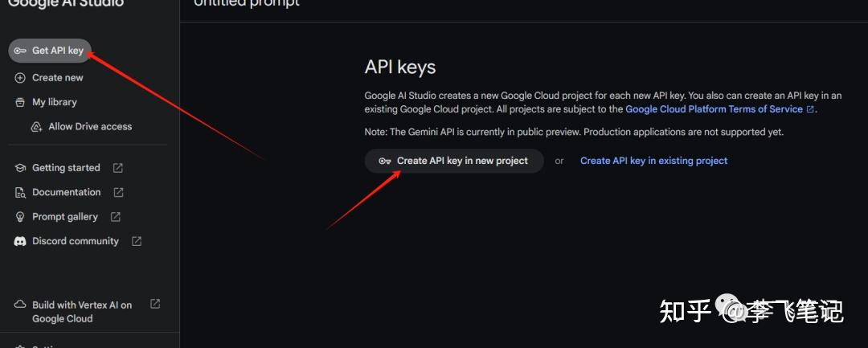The image size is (868, 348).
Task: Open My library in the sidebar
Action: coord(54,102)
